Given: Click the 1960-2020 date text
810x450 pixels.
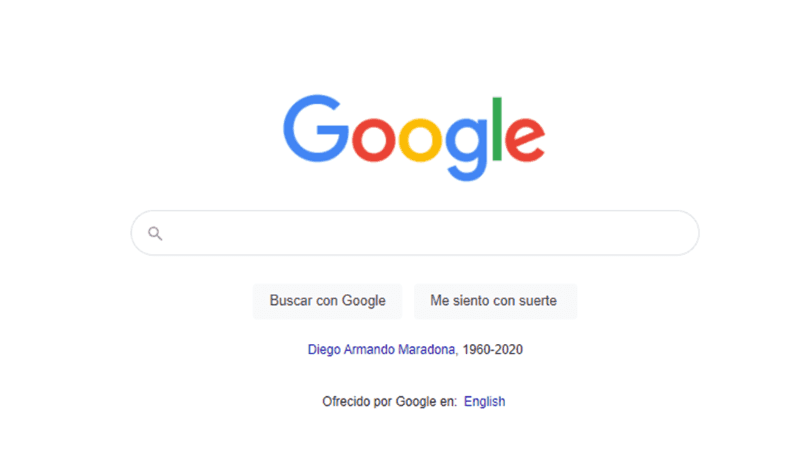Looking at the screenshot, I should coord(492,350).
